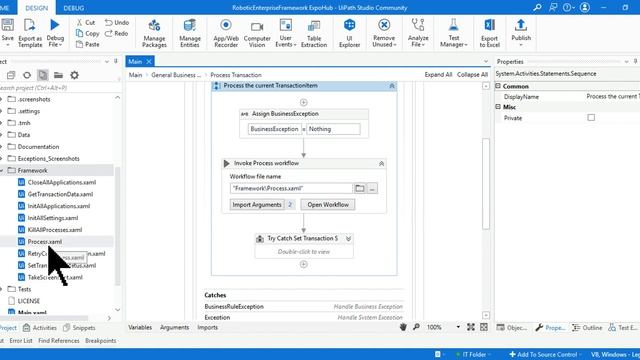Image resolution: width=640 pixels, height=360 pixels.
Task: Select GetTransactionData.xaml file
Action: [60, 194]
